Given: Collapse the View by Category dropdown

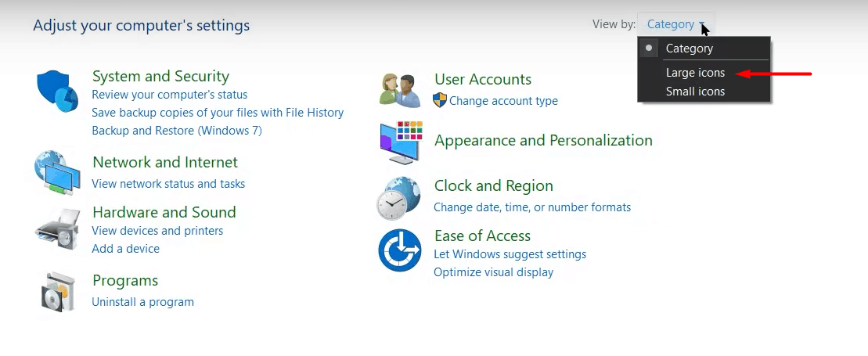Looking at the screenshot, I should (675, 24).
